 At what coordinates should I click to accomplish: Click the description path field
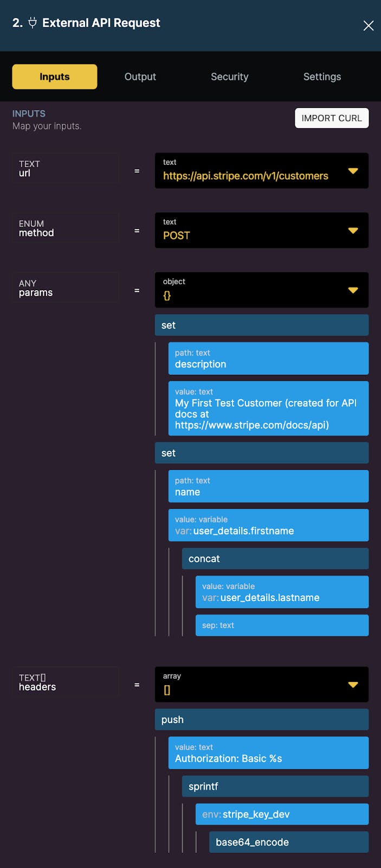click(268, 359)
